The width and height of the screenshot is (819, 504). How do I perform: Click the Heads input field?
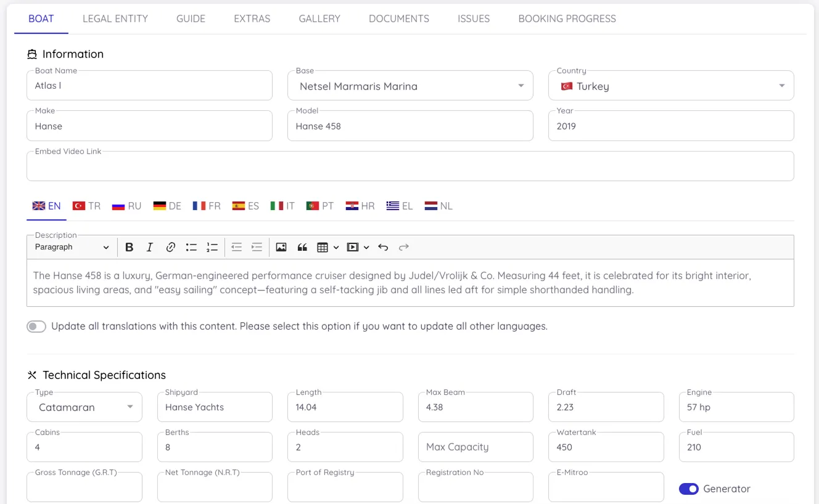point(345,447)
